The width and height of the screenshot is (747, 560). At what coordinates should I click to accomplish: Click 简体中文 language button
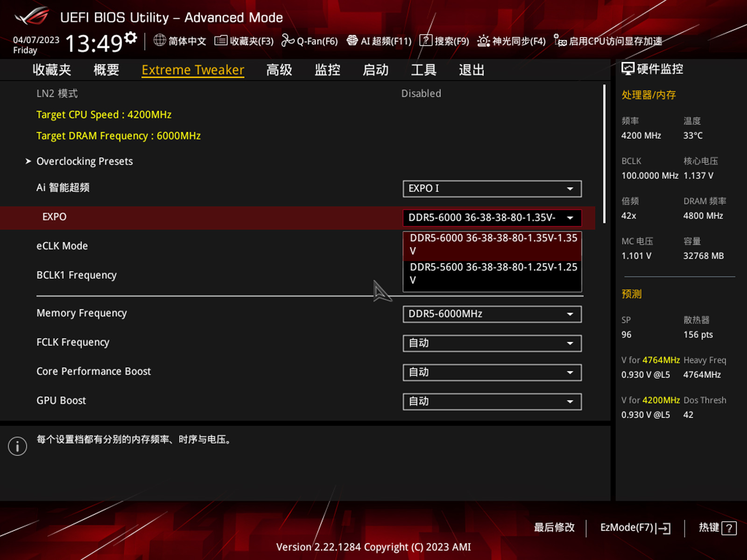pyautogui.click(x=187, y=41)
